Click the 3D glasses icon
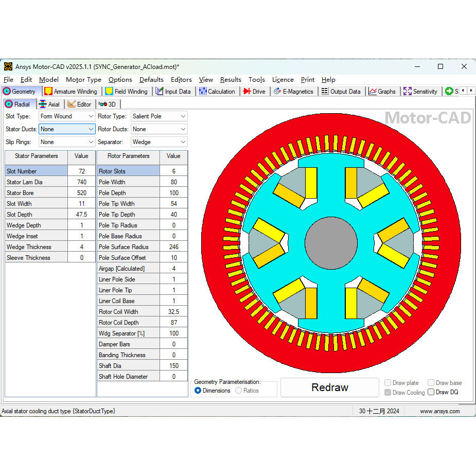Viewport: 476px width, 476px height. [103, 104]
